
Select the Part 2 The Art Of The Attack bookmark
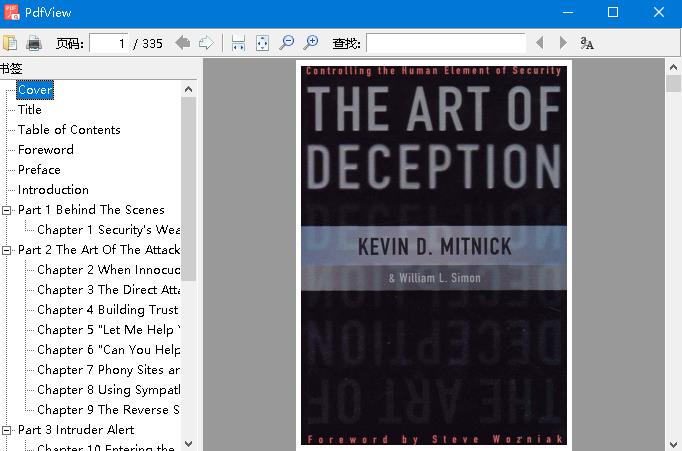(x=99, y=250)
